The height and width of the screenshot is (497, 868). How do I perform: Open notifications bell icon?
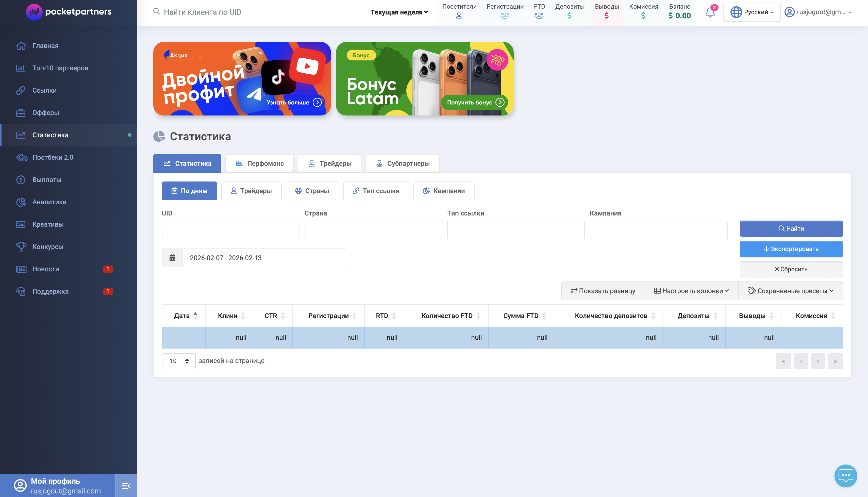(710, 13)
